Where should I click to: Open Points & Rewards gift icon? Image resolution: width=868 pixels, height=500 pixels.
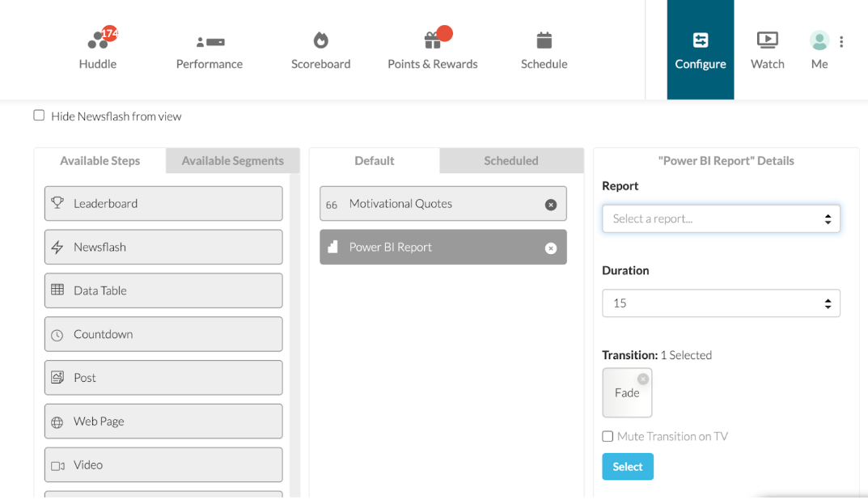click(x=432, y=40)
